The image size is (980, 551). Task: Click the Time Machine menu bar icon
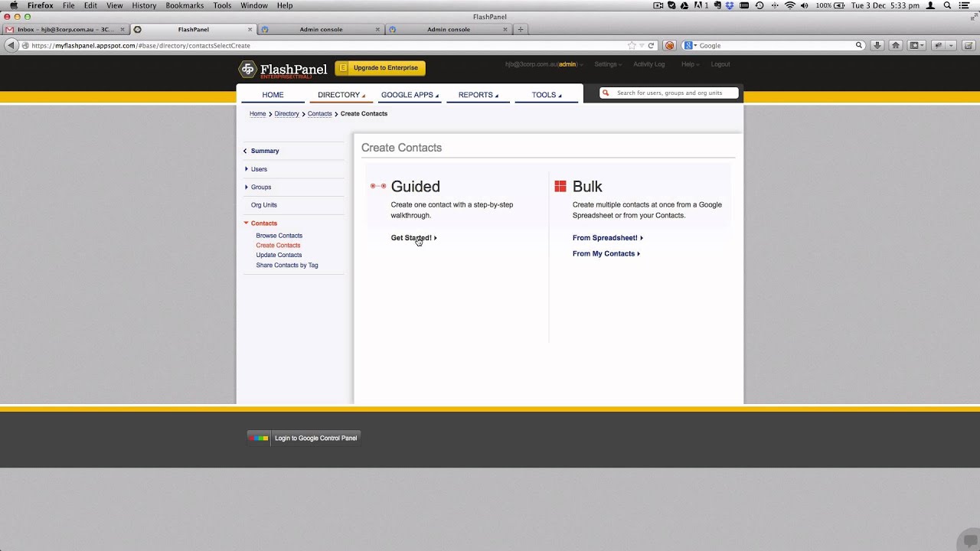click(759, 5)
